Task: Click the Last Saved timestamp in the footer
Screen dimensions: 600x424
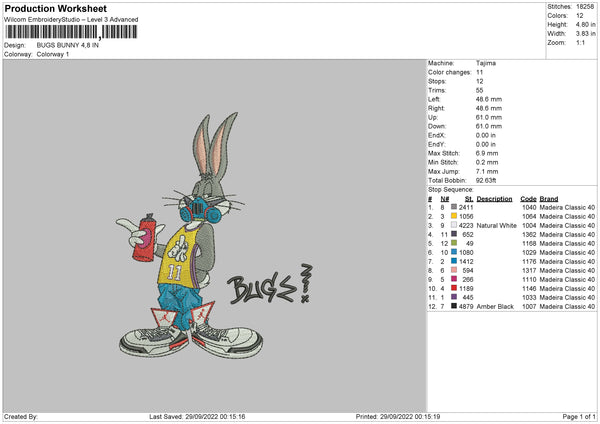Action: pyautogui.click(x=197, y=416)
